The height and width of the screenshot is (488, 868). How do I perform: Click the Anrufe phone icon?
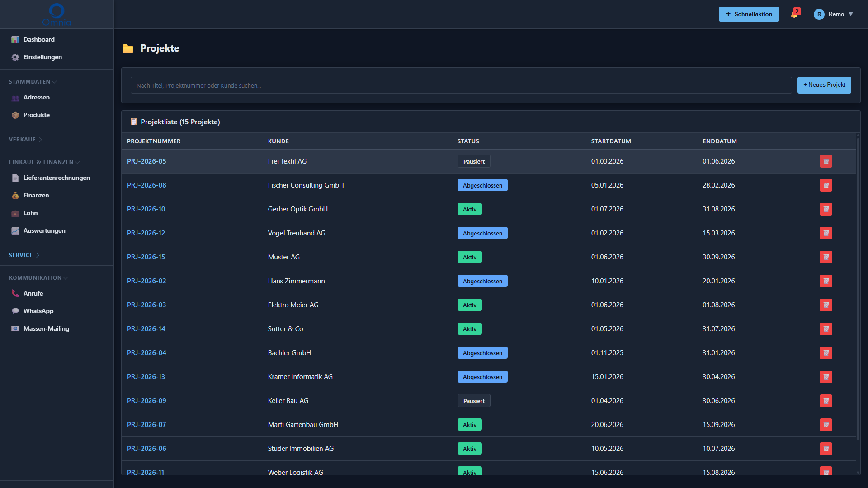pyautogui.click(x=15, y=294)
